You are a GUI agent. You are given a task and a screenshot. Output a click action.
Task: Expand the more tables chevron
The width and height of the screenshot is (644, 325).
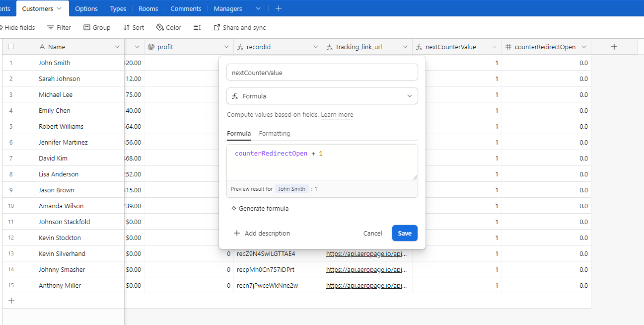click(258, 8)
